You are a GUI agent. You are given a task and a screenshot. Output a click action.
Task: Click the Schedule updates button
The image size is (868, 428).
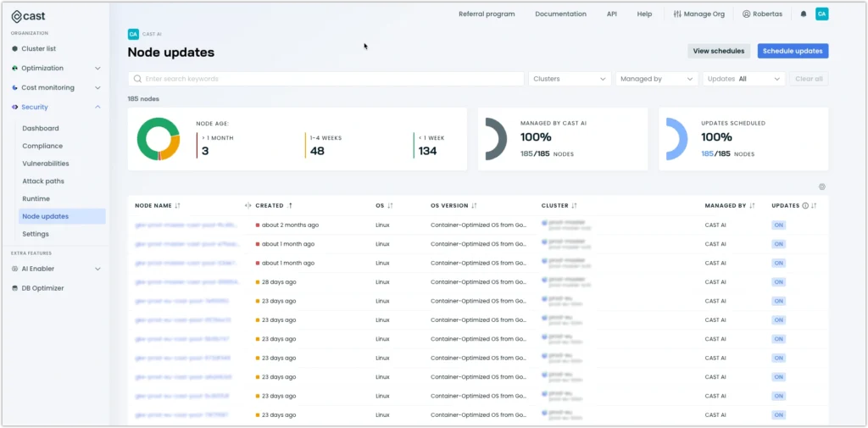click(x=793, y=51)
